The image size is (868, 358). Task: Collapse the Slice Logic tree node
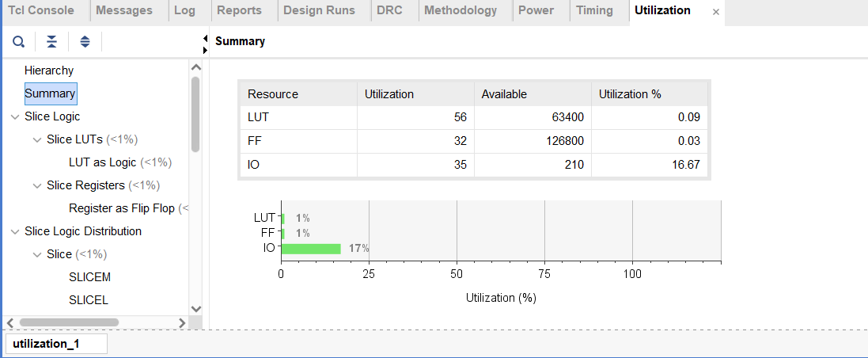pos(15,117)
